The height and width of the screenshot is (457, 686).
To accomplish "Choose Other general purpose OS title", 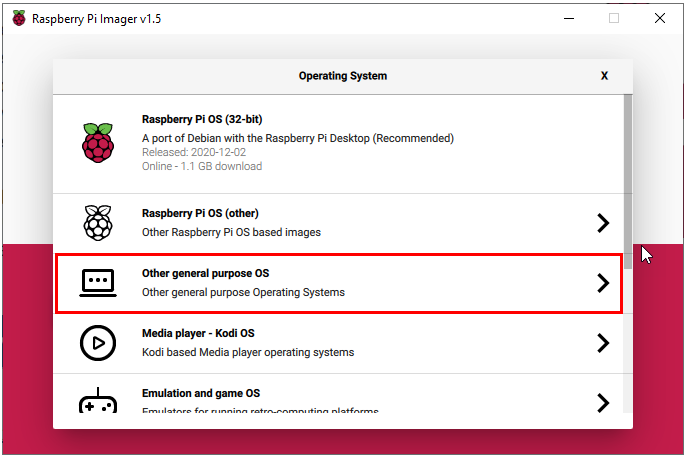I will tap(206, 273).
